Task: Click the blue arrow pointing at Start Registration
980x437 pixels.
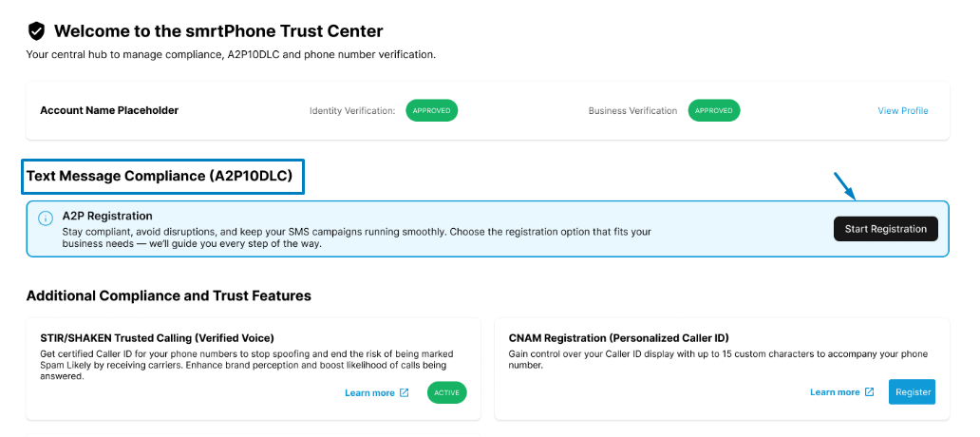Action: pyautogui.click(x=844, y=186)
